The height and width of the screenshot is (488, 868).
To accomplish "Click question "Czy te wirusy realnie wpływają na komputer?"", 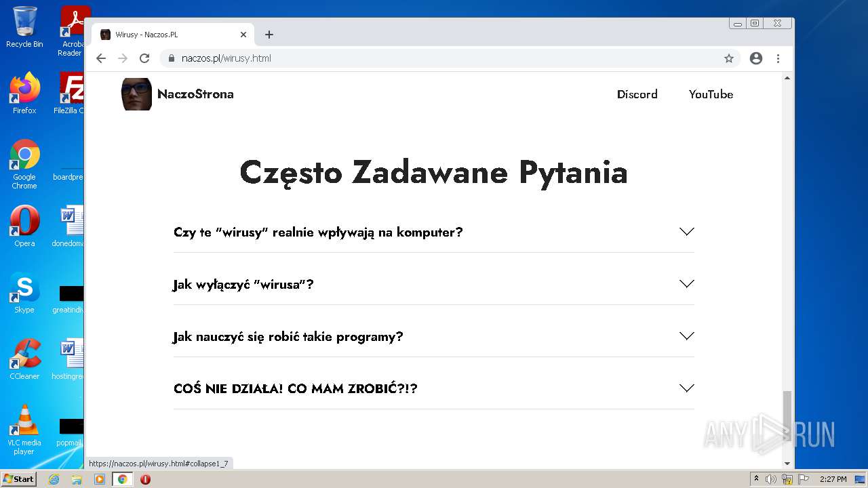I will tap(318, 232).
